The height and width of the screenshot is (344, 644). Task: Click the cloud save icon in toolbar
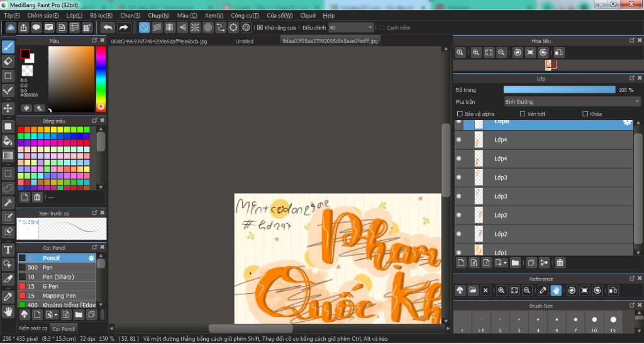pos(11,28)
